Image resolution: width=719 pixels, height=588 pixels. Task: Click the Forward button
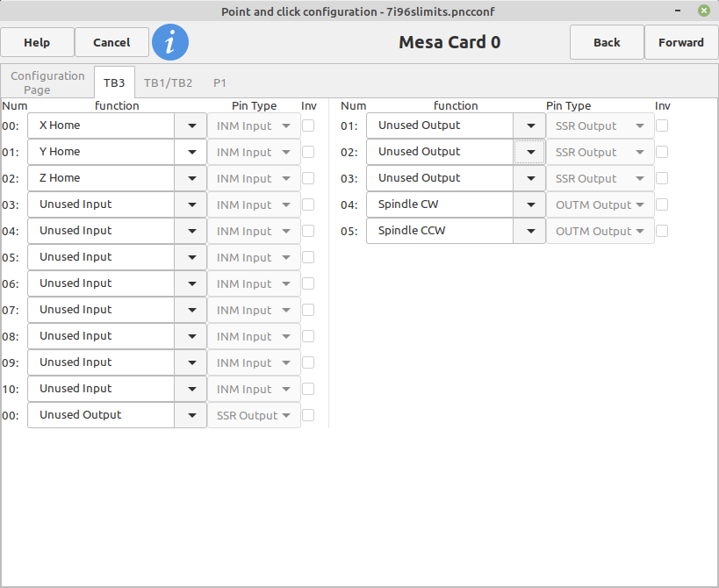681,42
